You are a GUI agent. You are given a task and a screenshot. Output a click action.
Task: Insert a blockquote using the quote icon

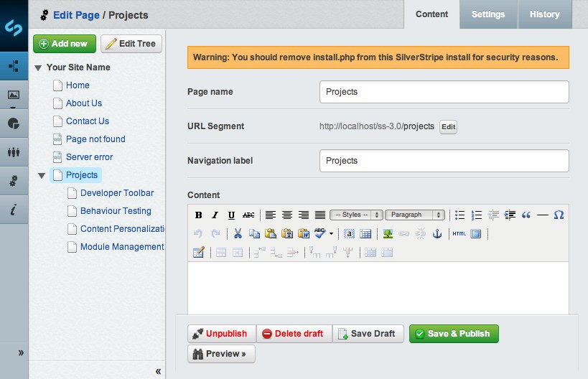point(526,215)
